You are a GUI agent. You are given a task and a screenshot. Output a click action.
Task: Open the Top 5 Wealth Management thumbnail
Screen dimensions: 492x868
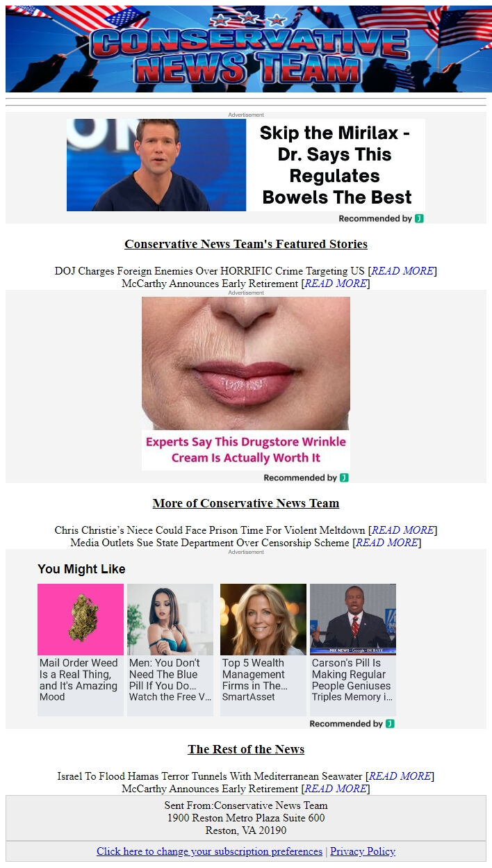point(263,619)
